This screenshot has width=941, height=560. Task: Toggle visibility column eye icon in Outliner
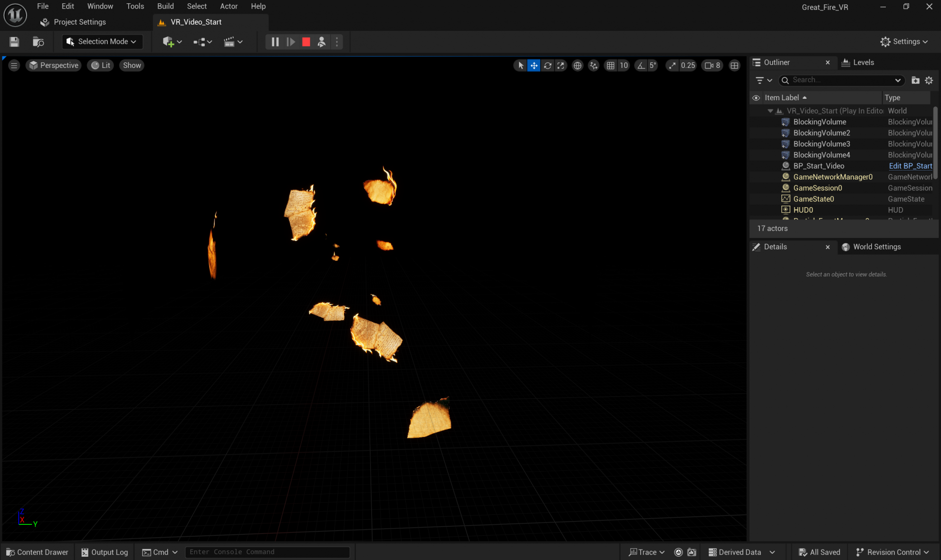point(756,98)
